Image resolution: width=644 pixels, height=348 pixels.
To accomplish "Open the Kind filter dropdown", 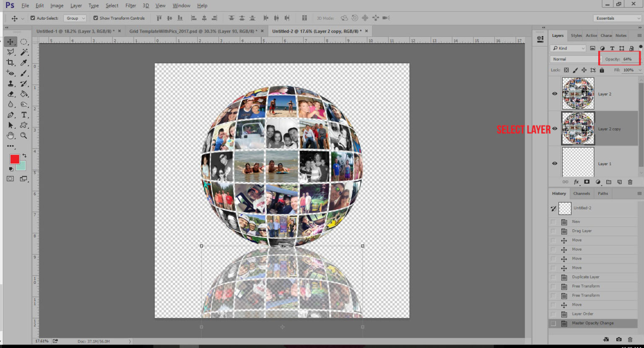I will [568, 48].
